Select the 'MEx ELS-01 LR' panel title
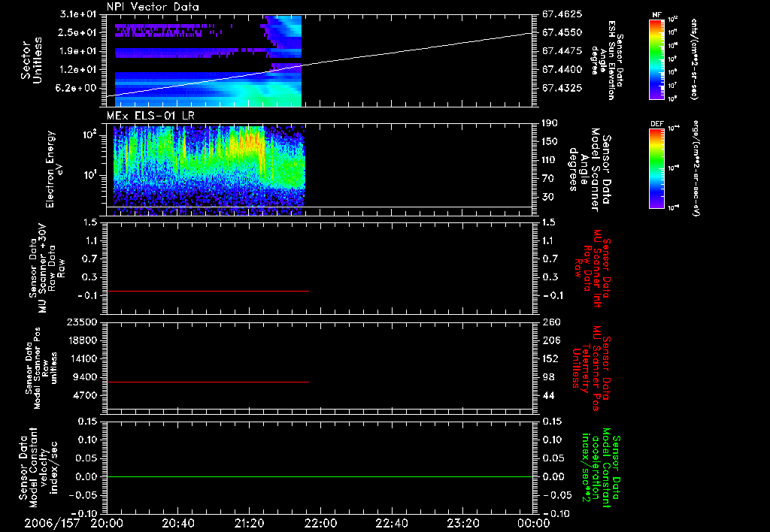Screen dimensions: 770x532 pyautogui.click(x=150, y=116)
